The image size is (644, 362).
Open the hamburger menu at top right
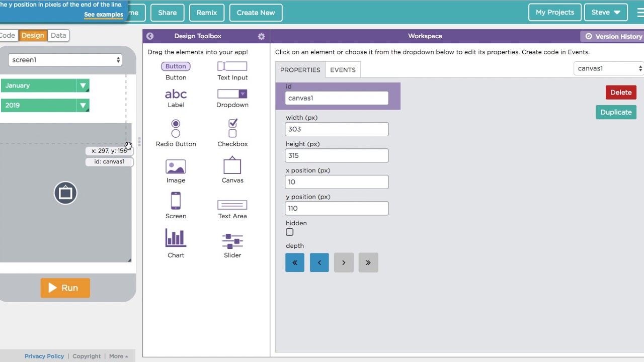pos(639,13)
